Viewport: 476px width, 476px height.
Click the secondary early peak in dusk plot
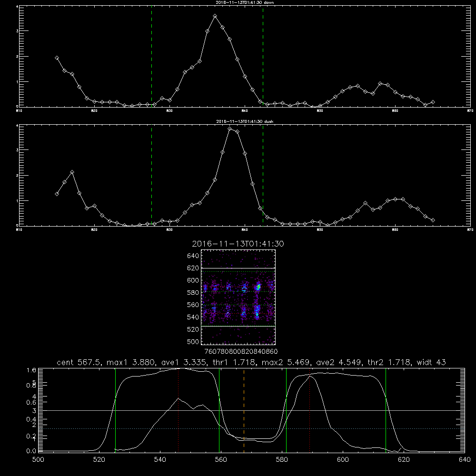(72, 172)
